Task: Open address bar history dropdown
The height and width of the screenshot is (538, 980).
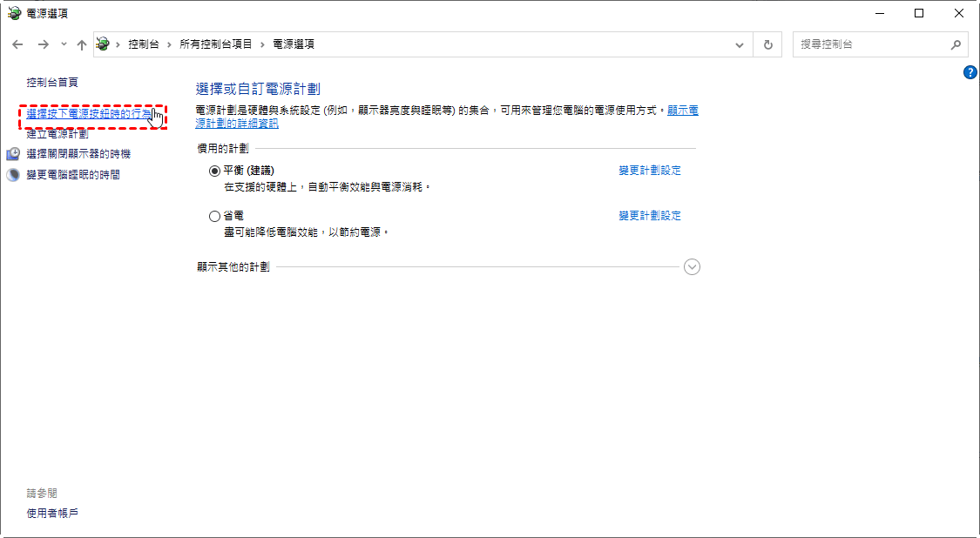Action: pos(740,45)
